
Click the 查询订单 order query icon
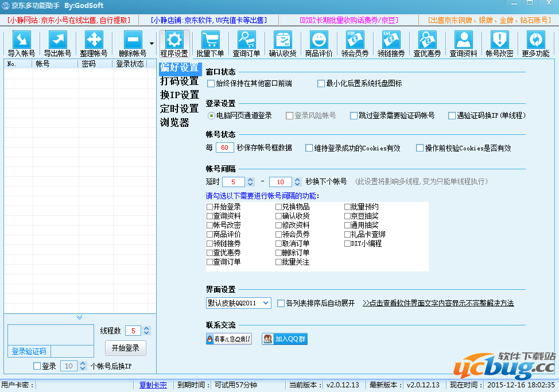point(246,41)
